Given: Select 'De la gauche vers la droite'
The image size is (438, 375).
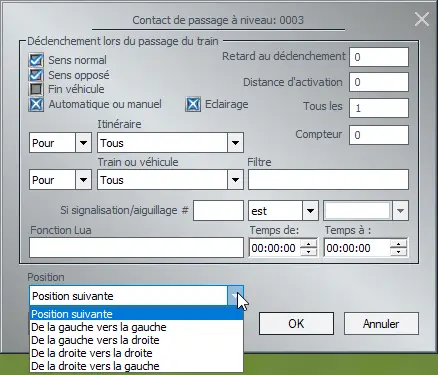Looking at the screenshot, I should [136, 340].
